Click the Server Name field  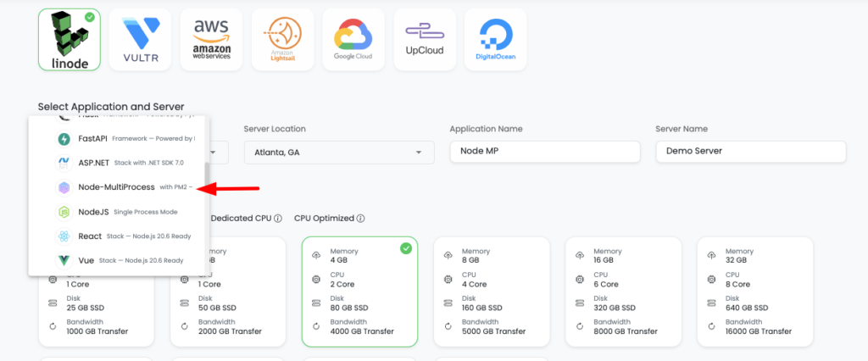[751, 152]
